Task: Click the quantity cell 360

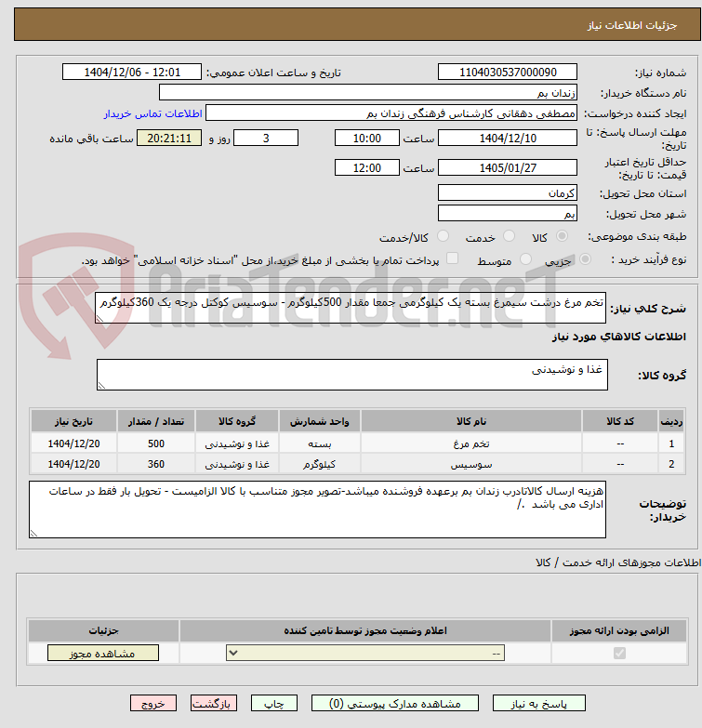Action: 156,464
